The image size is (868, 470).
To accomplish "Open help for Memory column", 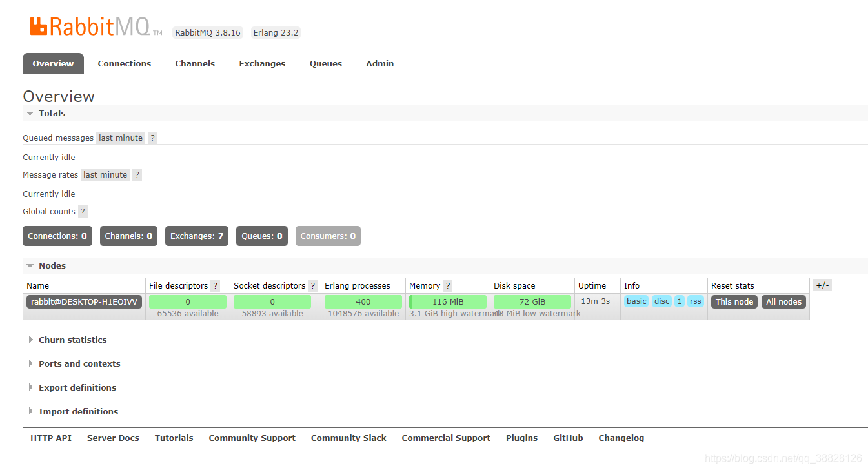I will [x=448, y=285].
